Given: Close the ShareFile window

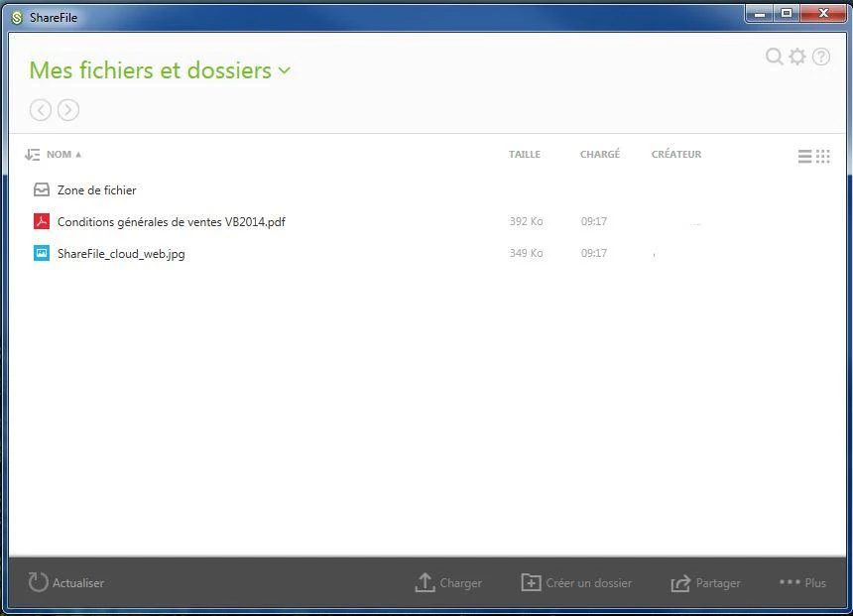Looking at the screenshot, I should pos(823,14).
